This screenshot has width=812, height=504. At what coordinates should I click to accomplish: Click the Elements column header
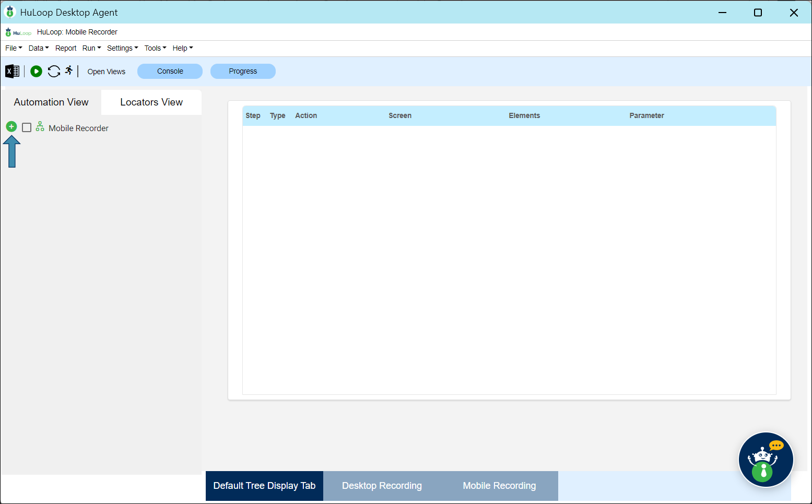click(524, 115)
